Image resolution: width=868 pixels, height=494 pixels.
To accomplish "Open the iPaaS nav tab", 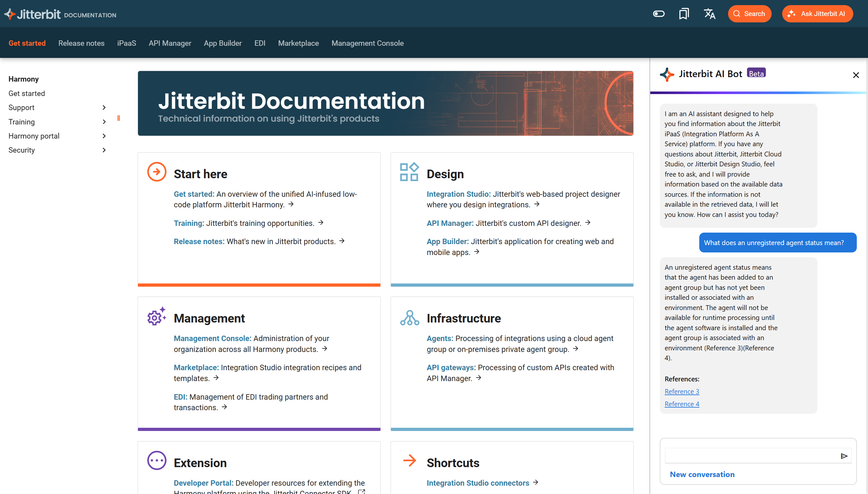I will click(126, 43).
